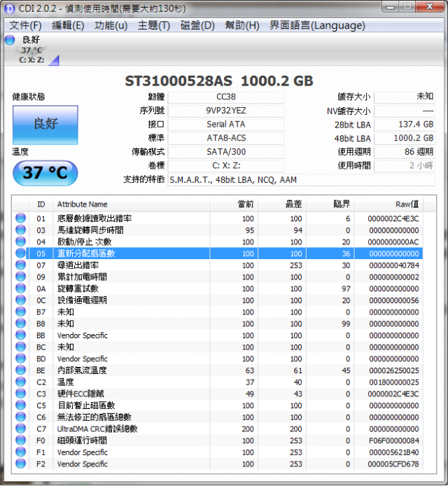Click the Attribute Name column header
The height and width of the screenshot is (486, 448).
pyautogui.click(x=132, y=204)
